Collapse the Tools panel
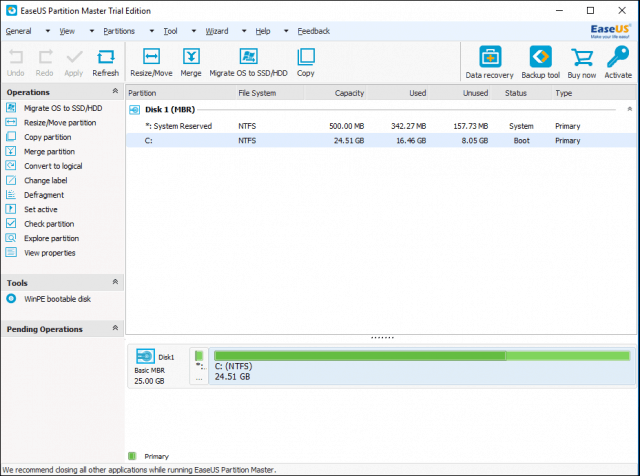The image size is (640, 476). pos(116,282)
